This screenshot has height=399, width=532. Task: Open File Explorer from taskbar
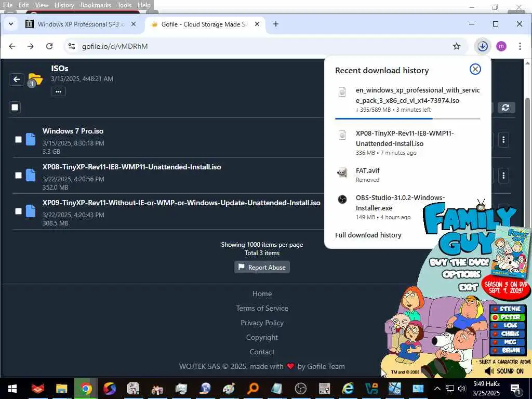61,389
